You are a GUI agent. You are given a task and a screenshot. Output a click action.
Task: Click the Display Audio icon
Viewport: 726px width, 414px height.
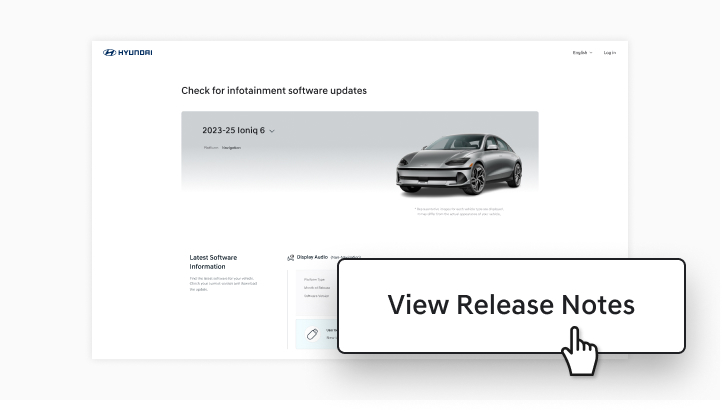[291, 257]
